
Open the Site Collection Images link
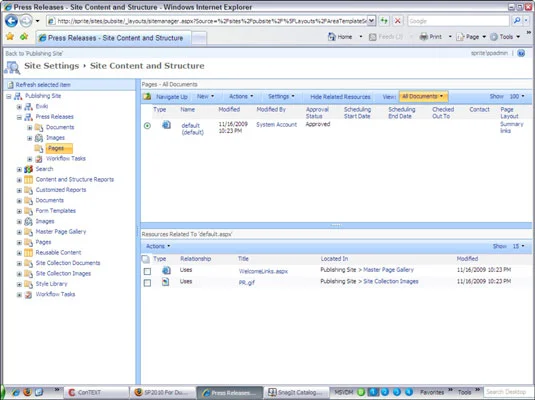391,281
